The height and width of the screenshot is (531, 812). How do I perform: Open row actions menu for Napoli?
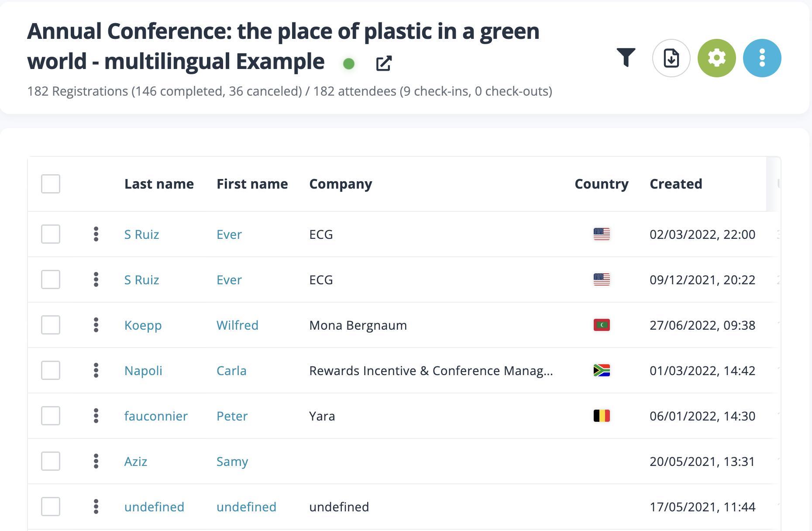[x=96, y=370]
